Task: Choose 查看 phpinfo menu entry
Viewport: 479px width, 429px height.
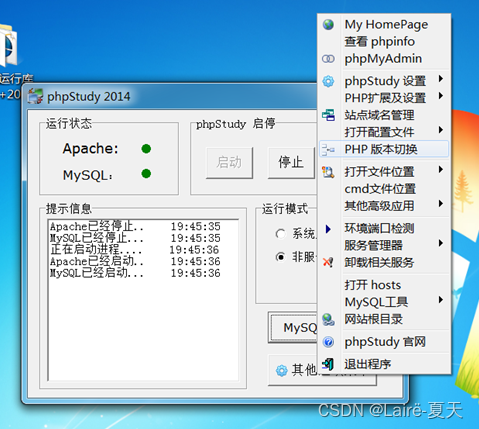Action: point(384,42)
